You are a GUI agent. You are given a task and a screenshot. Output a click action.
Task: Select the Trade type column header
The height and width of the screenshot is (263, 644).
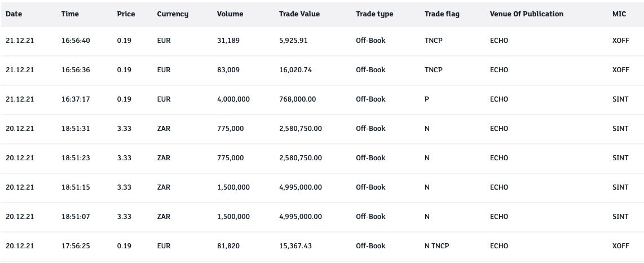click(x=374, y=14)
